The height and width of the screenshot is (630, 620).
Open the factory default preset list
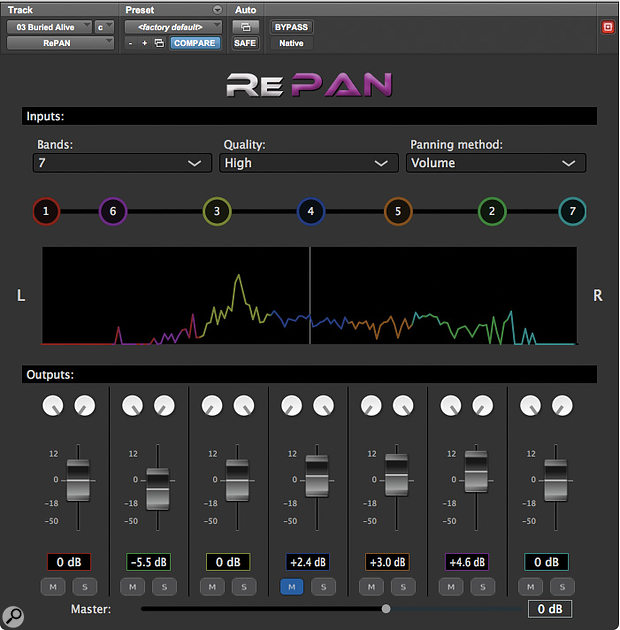tap(173, 27)
